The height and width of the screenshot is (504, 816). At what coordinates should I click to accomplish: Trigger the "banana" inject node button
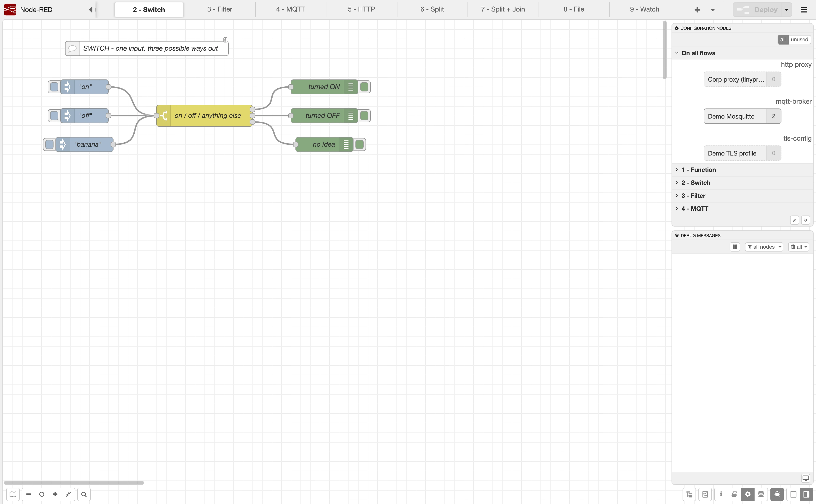[x=49, y=145]
